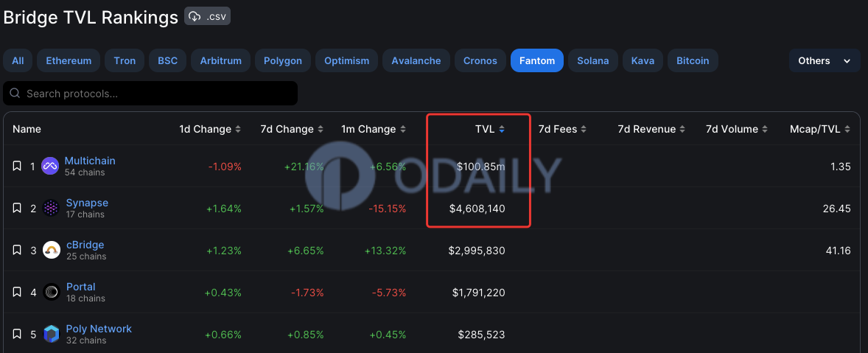Click Poly Network's 32 chains label
The image size is (868, 353).
coord(86,340)
